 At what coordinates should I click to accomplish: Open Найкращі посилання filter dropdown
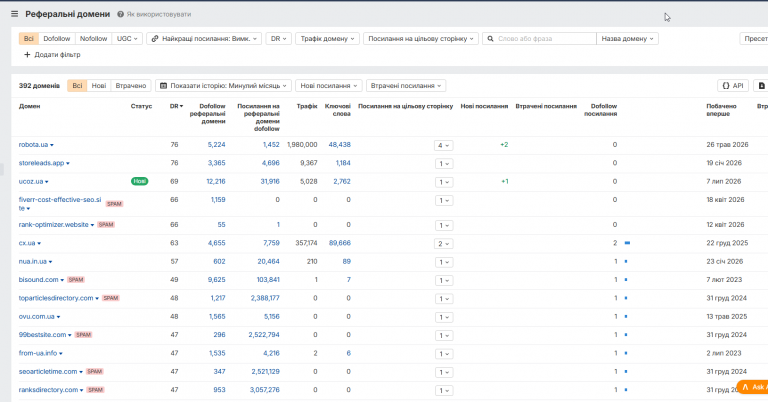coord(204,39)
